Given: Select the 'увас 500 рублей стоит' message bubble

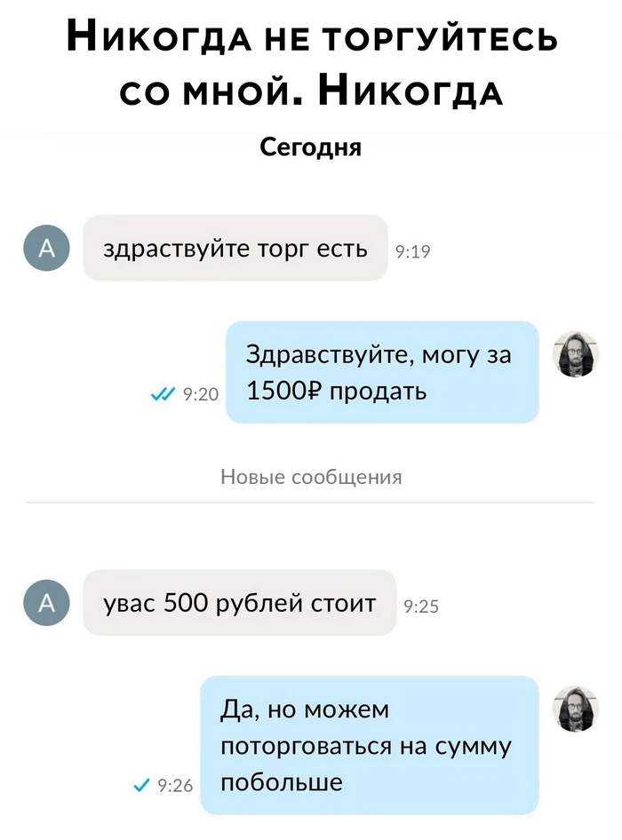Looking at the screenshot, I should click(x=240, y=603).
